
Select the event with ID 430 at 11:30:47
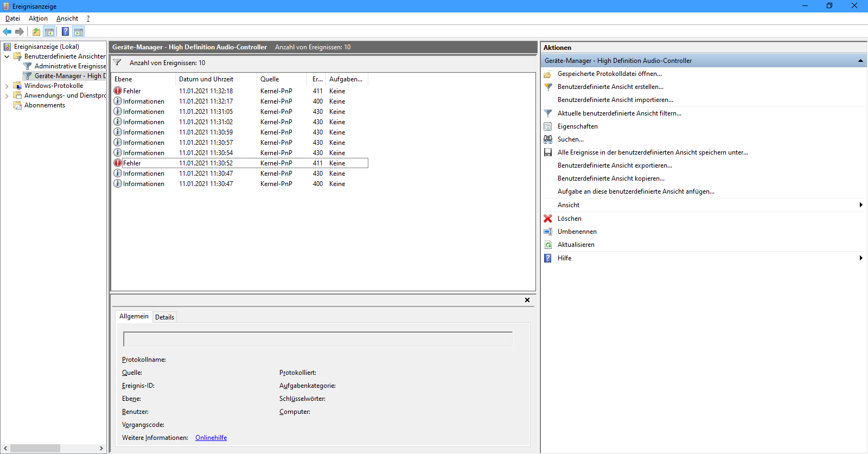pos(240,174)
